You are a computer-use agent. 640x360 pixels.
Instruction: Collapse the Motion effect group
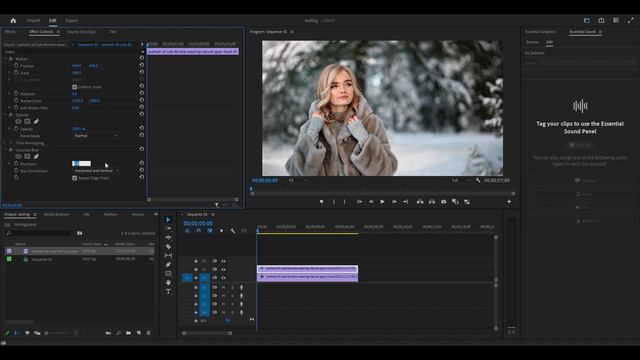[5, 58]
